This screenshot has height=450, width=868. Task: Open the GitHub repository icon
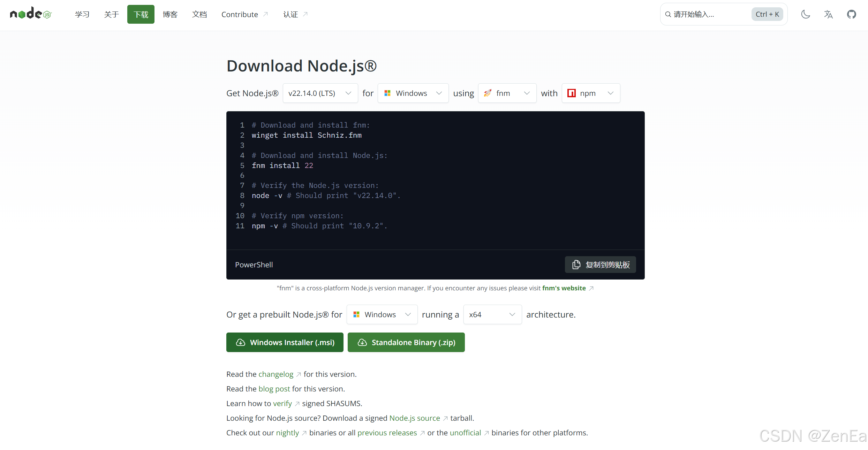(x=852, y=14)
